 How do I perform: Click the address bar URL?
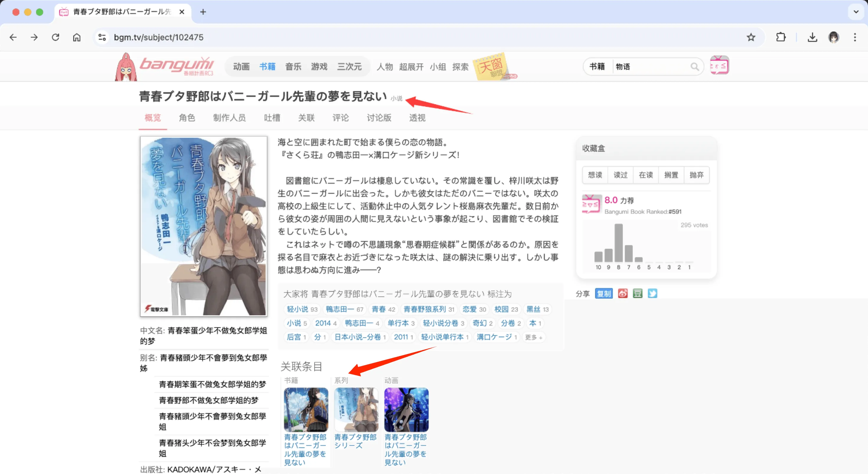[159, 37]
